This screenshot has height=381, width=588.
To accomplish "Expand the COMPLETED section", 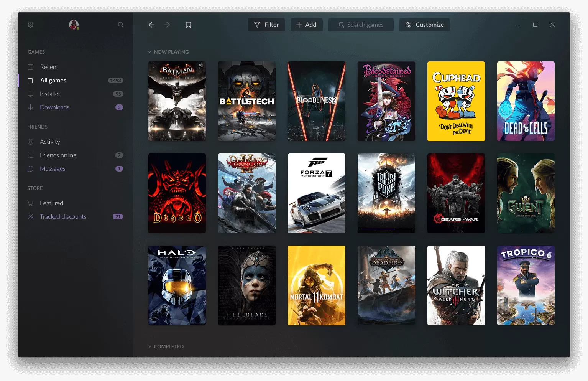I will pos(149,346).
